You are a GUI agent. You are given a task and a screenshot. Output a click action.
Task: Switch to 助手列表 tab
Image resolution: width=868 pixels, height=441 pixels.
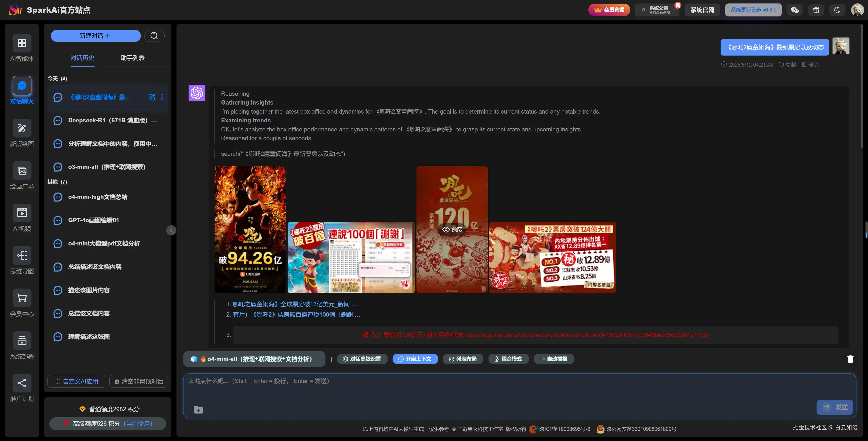(132, 58)
